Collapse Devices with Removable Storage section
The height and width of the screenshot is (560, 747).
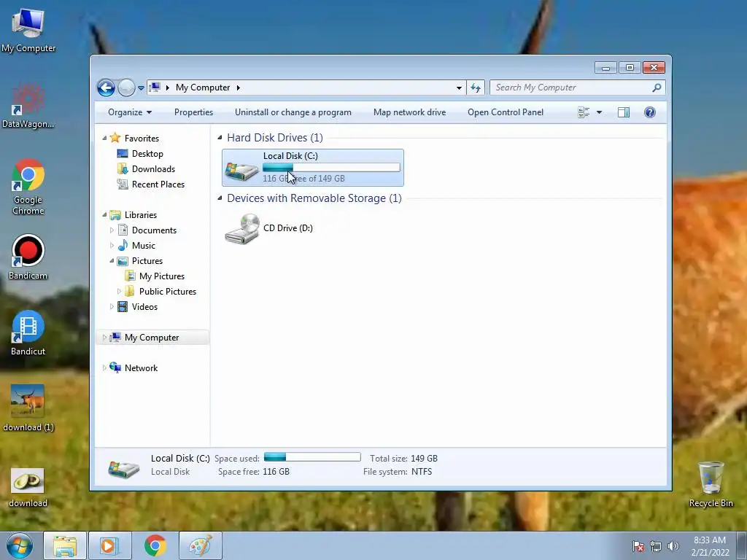coord(220,198)
